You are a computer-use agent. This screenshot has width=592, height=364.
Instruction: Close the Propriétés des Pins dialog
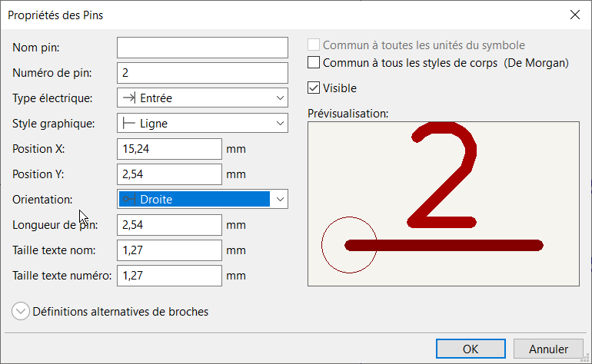click(x=574, y=13)
